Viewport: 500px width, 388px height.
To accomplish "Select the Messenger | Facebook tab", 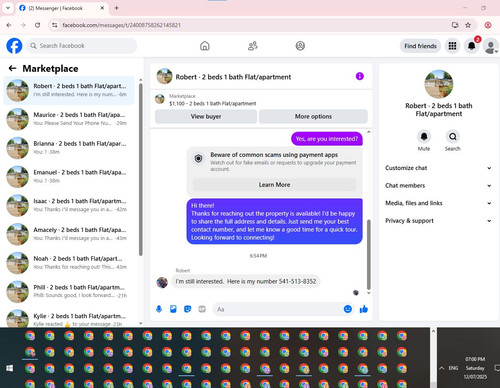I will [x=62, y=8].
